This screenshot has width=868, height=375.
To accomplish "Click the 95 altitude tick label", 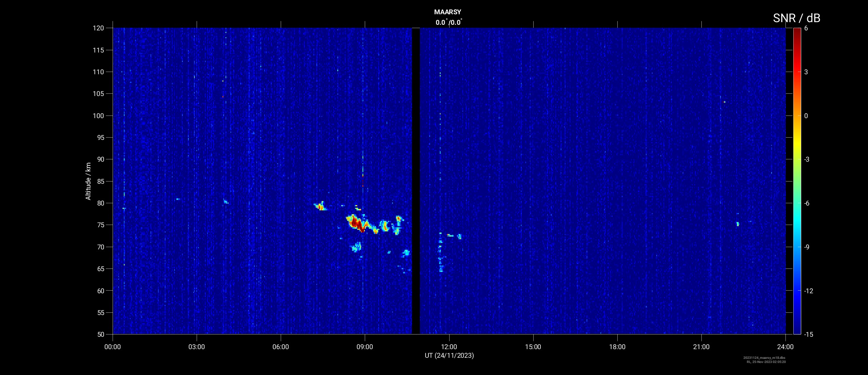I will [100, 137].
